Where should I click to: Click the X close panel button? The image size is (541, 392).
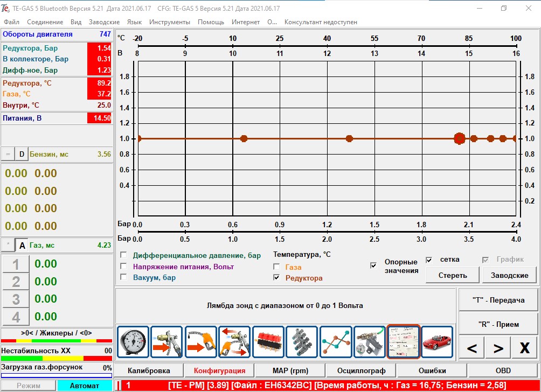pos(525,348)
